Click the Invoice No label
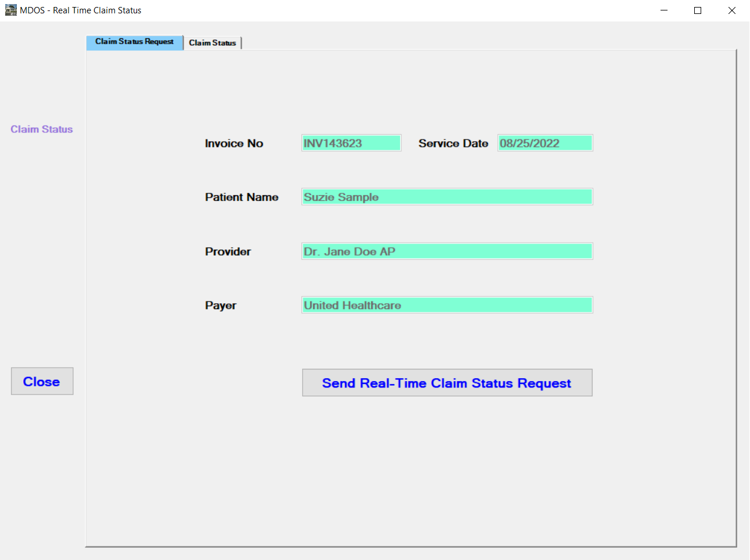The image size is (750, 560). click(234, 143)
